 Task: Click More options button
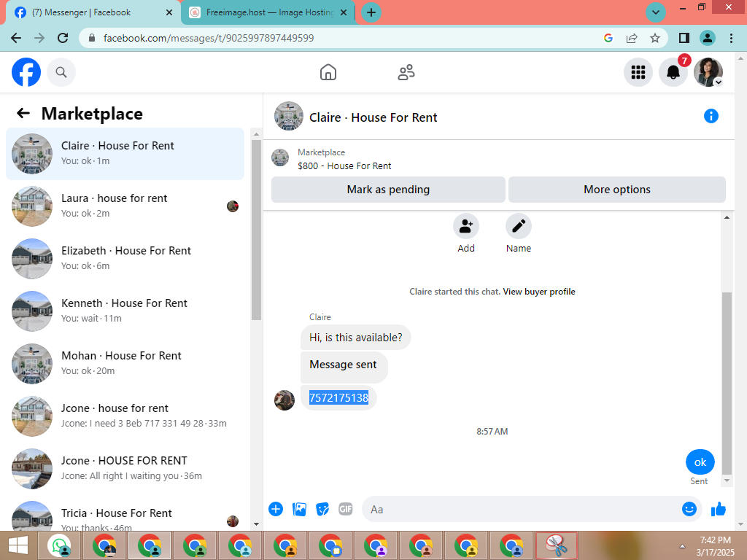point(617,190)
